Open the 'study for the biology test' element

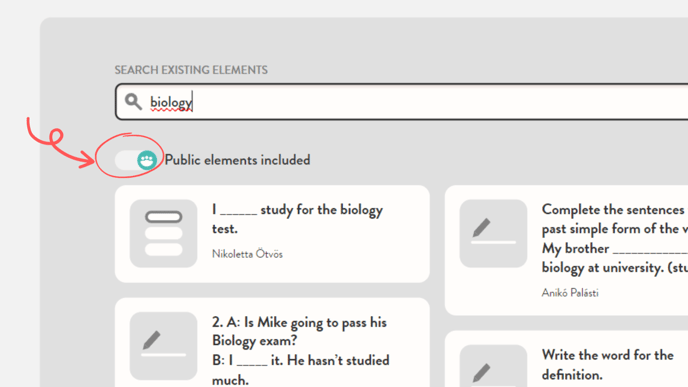point(272,234)
